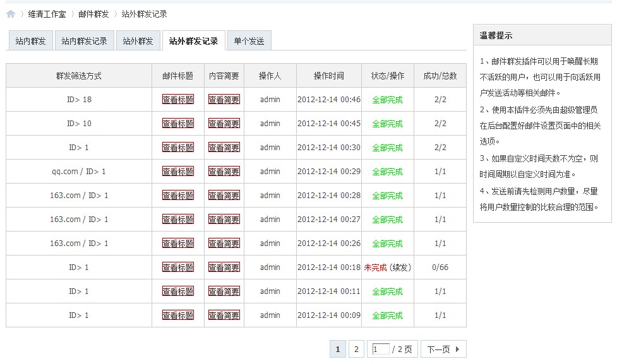617x364 pixels.
Task: Click the page number input field
Action: click(380, 349)
